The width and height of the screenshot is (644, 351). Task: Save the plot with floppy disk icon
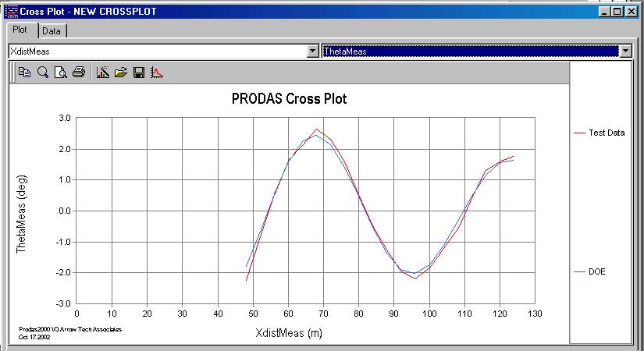138,73
